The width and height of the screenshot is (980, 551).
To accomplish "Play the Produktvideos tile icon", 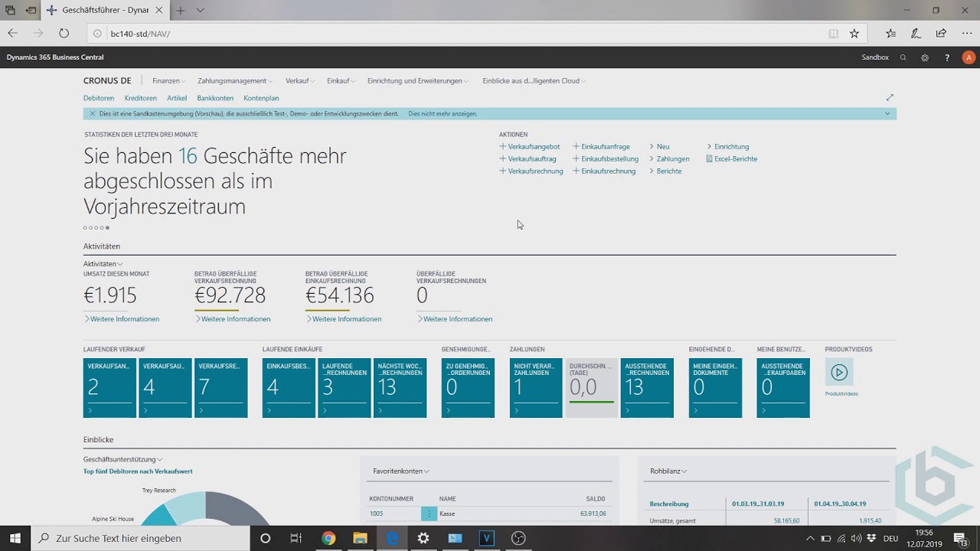I will coord(839,373).
